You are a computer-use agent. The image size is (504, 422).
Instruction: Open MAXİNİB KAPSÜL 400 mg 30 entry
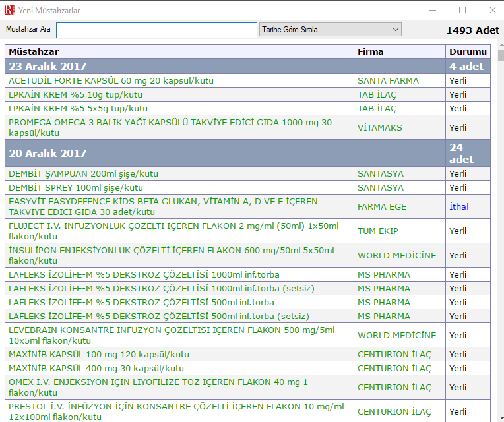click(96, 368)
